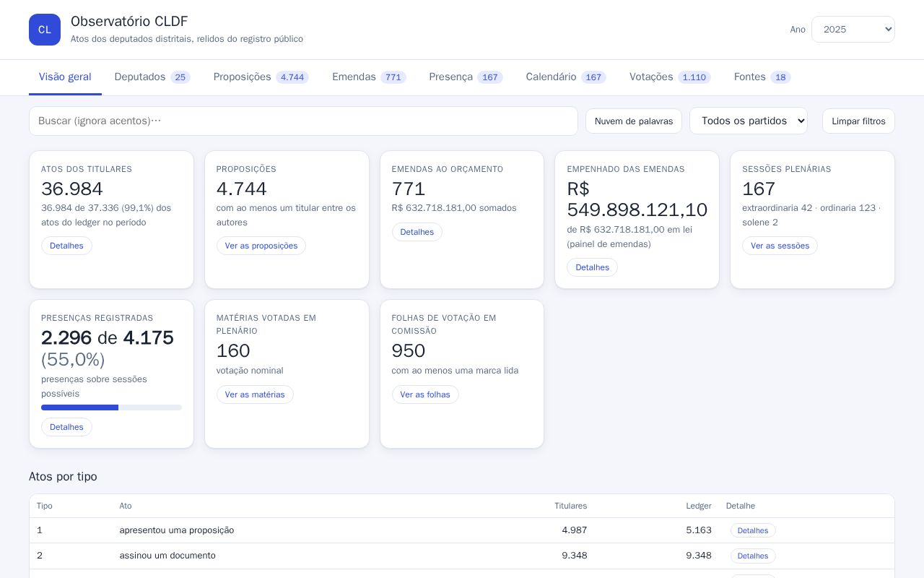Click the CL logo icon
Viewport: 924px width, 578px height.
pos(45,30)
